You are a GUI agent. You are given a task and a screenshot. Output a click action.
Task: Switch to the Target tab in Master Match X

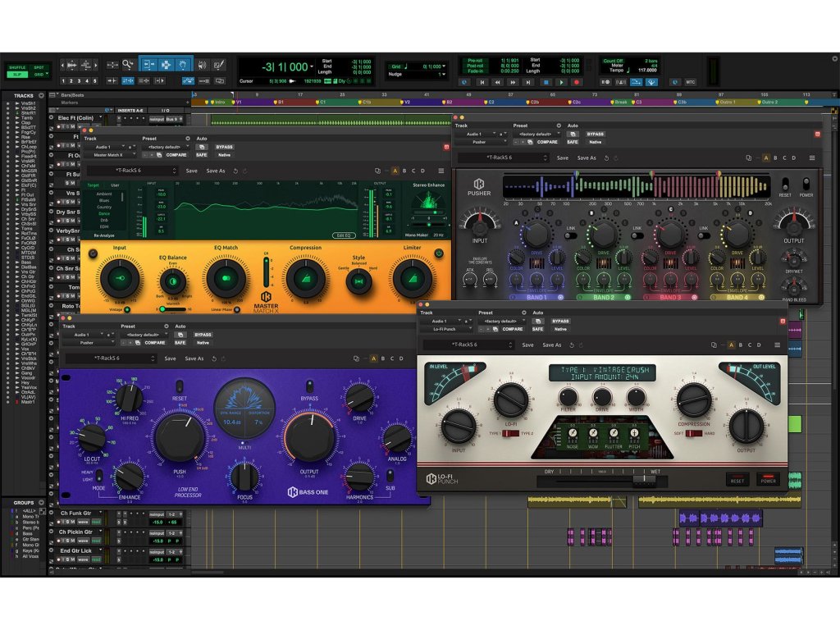94,185
